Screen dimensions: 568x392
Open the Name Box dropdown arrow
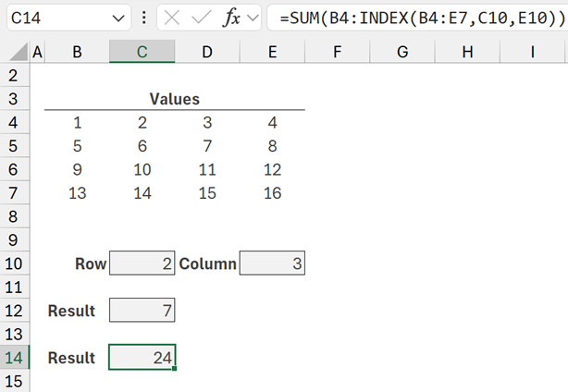[120, 18]
